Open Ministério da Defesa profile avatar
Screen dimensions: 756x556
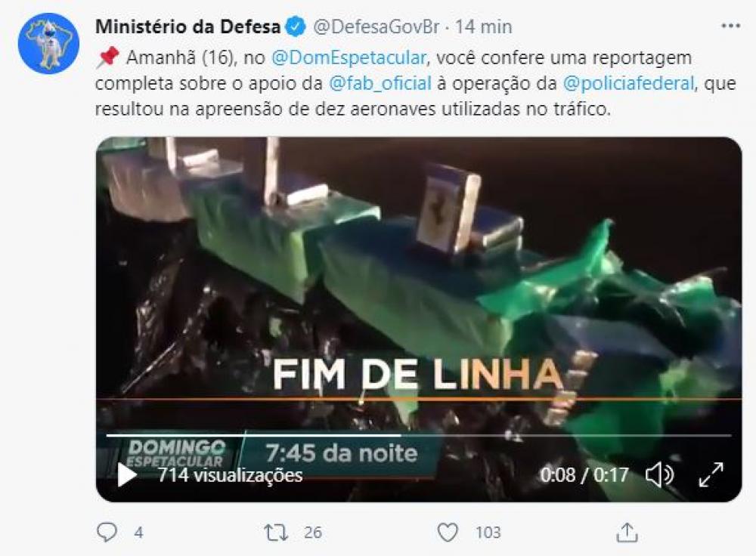pos(48,43)
